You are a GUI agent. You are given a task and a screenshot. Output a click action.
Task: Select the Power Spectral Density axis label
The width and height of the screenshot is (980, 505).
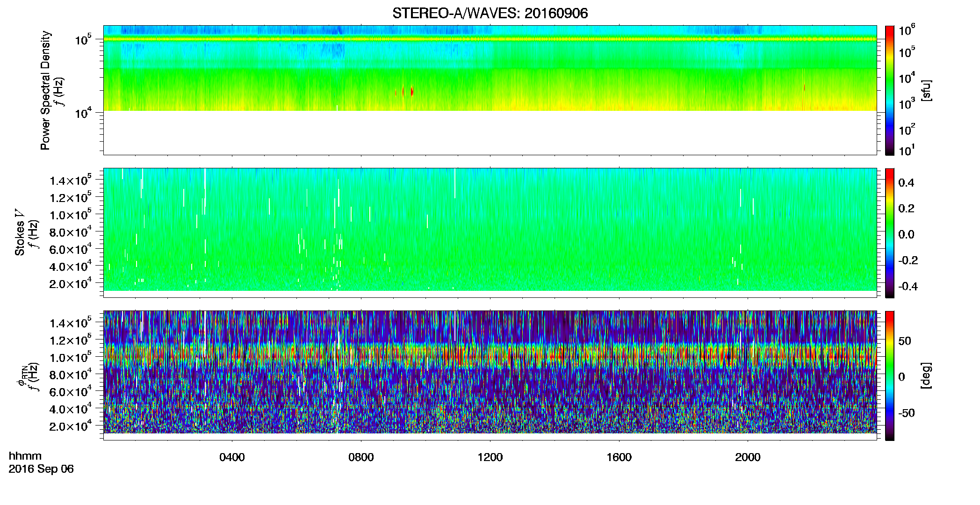(x=45, y=90)
